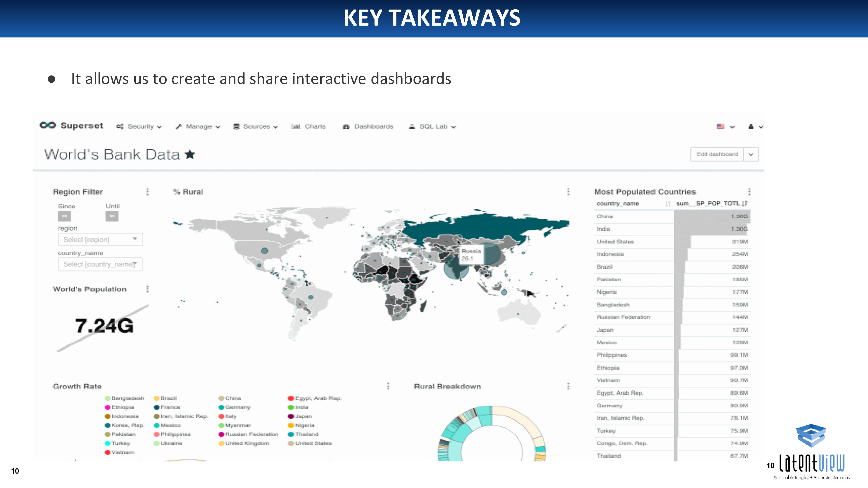Click the Pakistan table row
Viewport: 868px width, 488px height.
coord(672,280)
